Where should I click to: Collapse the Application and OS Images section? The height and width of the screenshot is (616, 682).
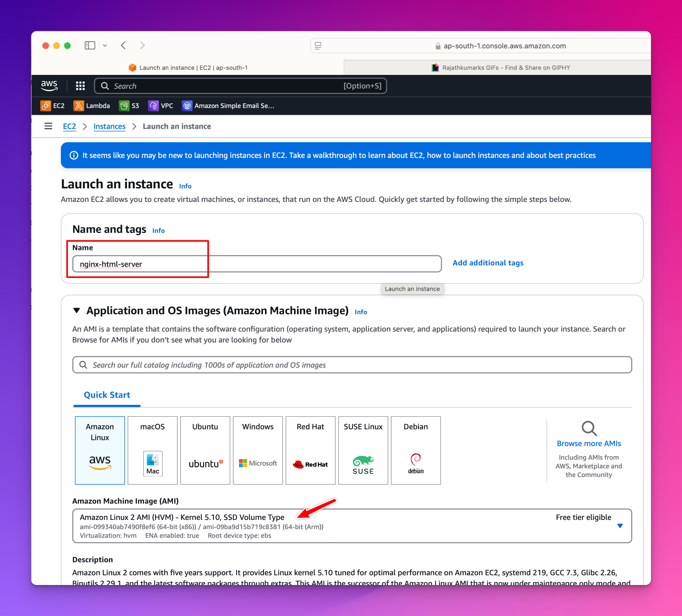tap(77, 310)
